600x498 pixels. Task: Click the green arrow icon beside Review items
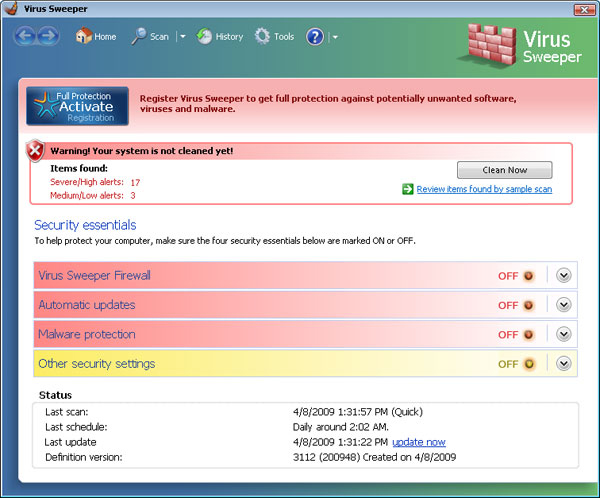point(408,189)
